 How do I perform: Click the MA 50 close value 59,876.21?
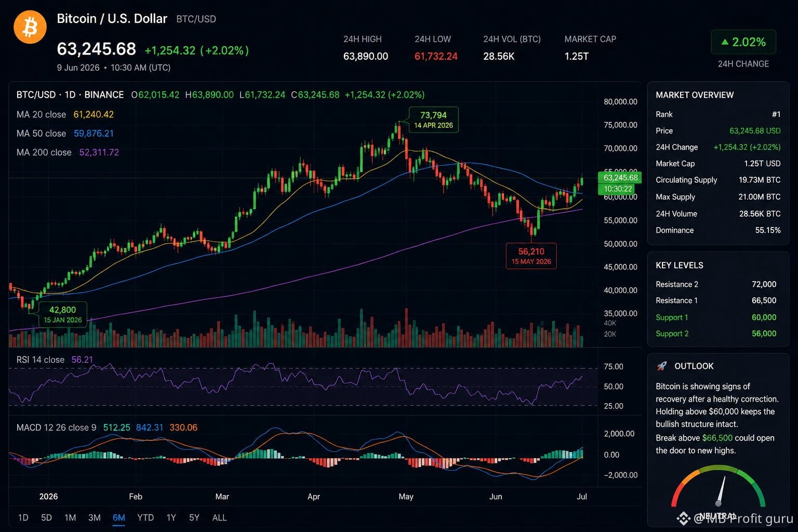pyautogui.click(x=94, y=134)
